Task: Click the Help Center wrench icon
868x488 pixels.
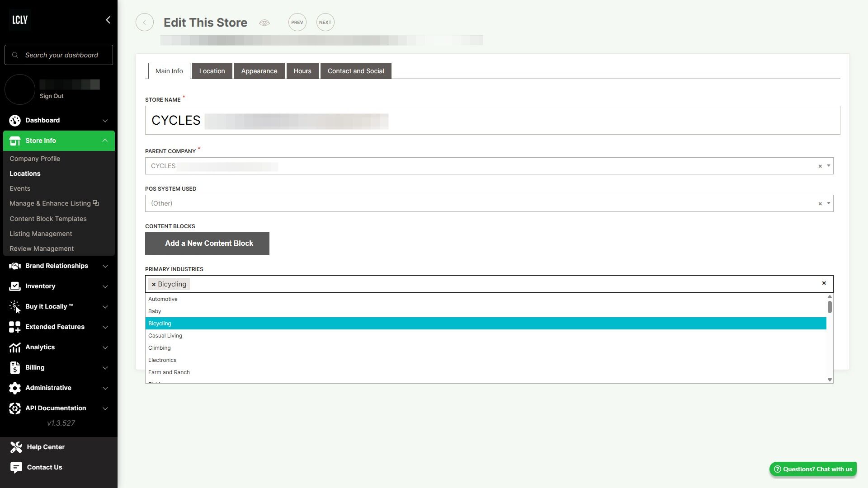Action: click(x=16, y=447)
